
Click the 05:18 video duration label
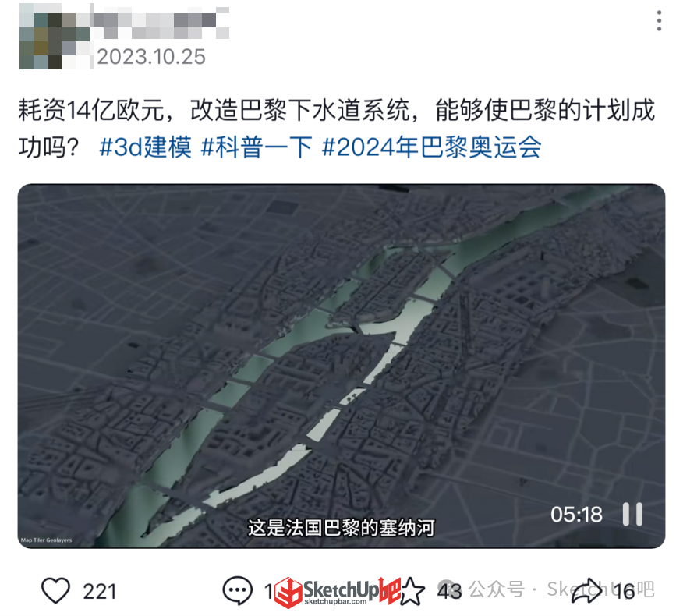[x=576, y=515]
